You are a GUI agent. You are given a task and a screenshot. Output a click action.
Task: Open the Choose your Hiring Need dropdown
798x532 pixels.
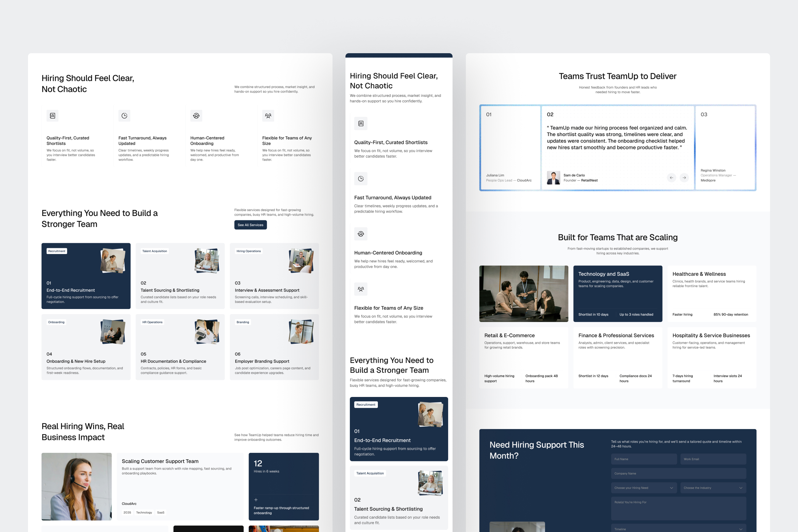pyautogui.click(x=644, y=488)
